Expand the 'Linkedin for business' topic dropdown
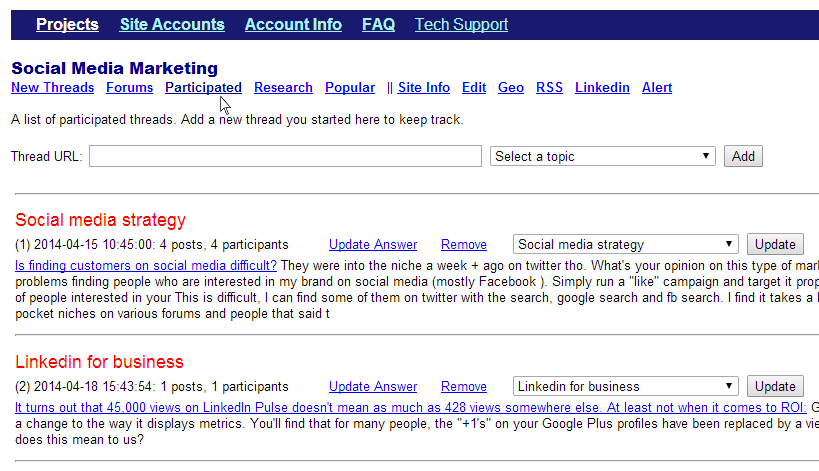 [626, 386]
